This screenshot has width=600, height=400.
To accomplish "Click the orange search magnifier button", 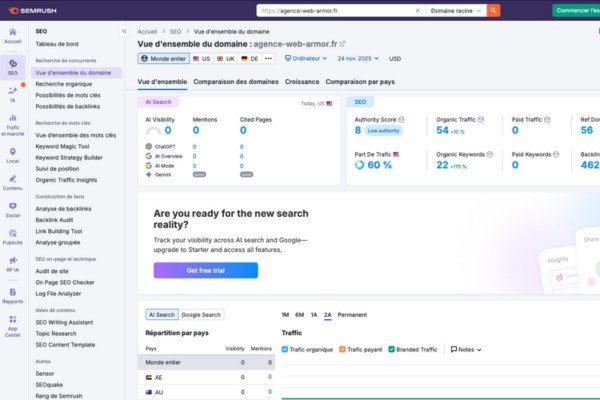I will 493,11.
